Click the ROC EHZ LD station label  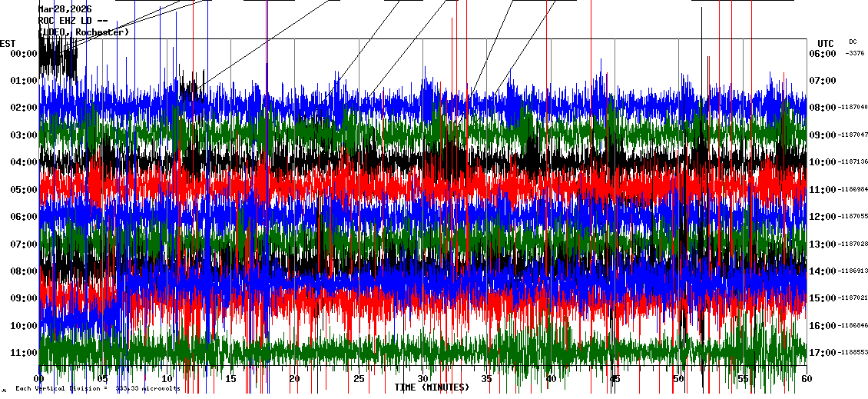[x=73, y=21]
